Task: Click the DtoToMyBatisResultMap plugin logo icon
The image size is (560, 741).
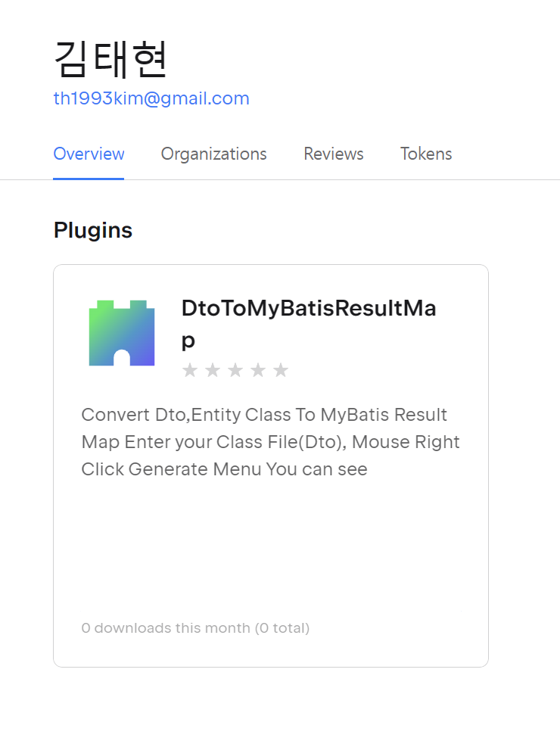Action: (x=122, y=333)
